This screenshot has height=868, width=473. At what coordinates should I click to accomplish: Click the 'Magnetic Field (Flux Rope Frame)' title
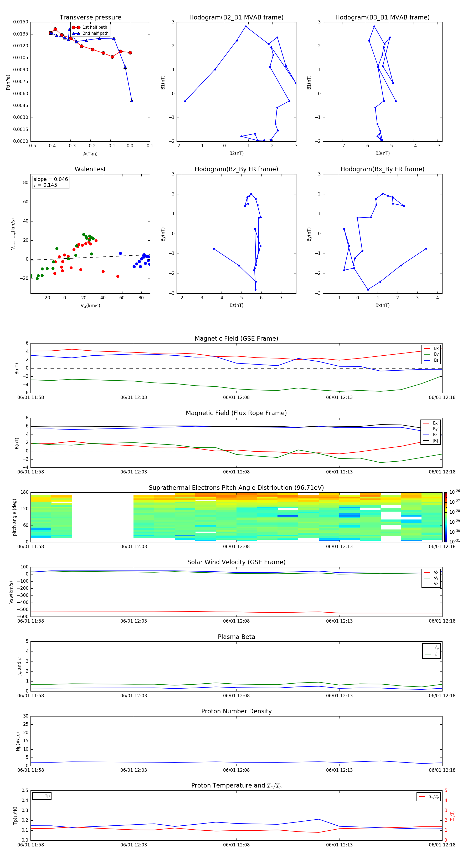click(236, 413)
